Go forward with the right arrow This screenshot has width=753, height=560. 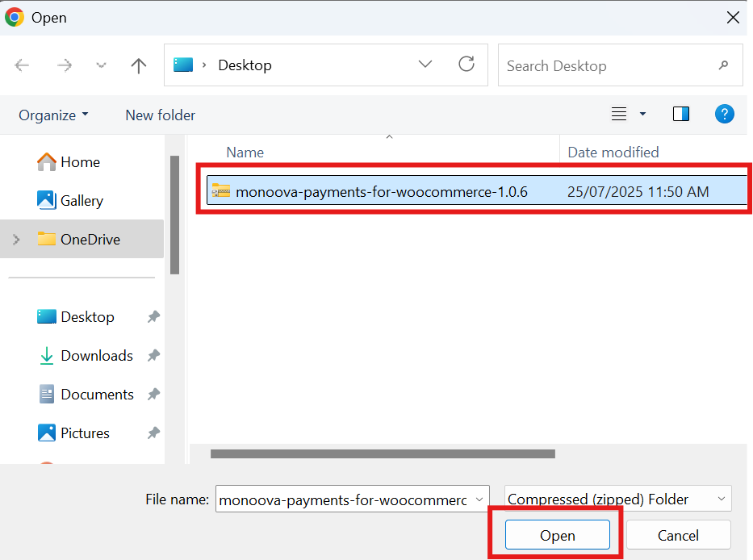pyautogui.click(x=64, y=65)
